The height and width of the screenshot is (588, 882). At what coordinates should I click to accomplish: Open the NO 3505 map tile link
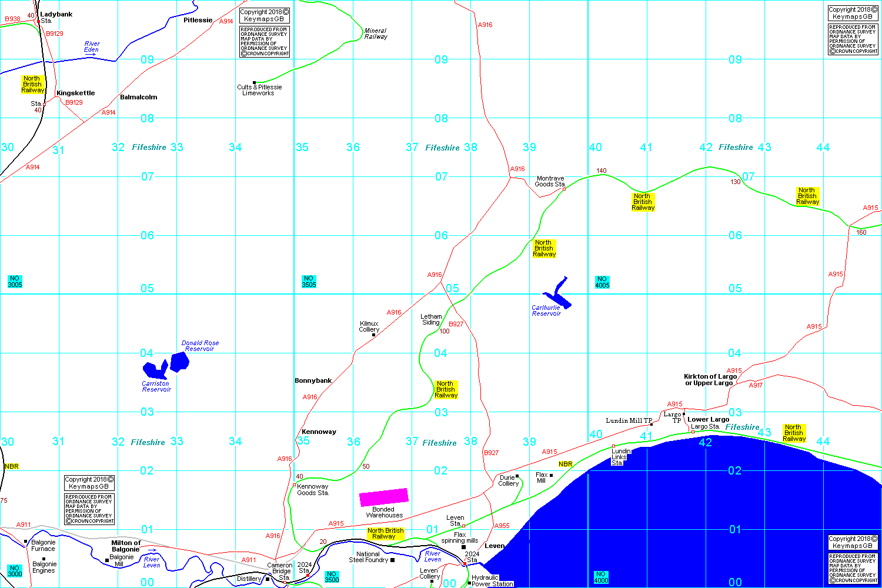[x=309, y=282]
